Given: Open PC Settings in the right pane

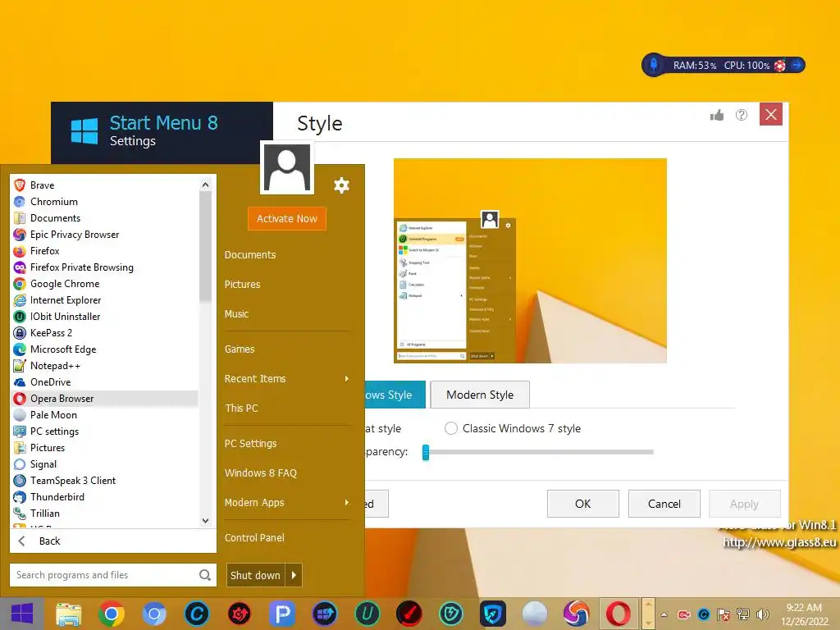Looking at the screenshot, I should (251, 444).
